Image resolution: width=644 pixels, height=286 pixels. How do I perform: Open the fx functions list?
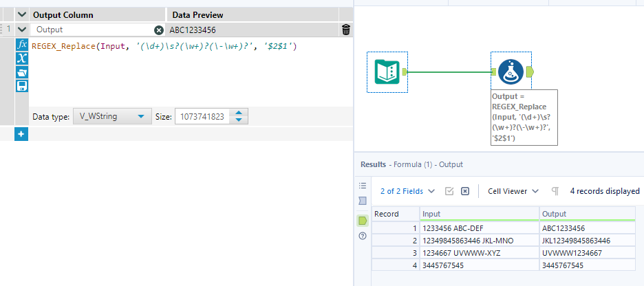coord(22,44)
